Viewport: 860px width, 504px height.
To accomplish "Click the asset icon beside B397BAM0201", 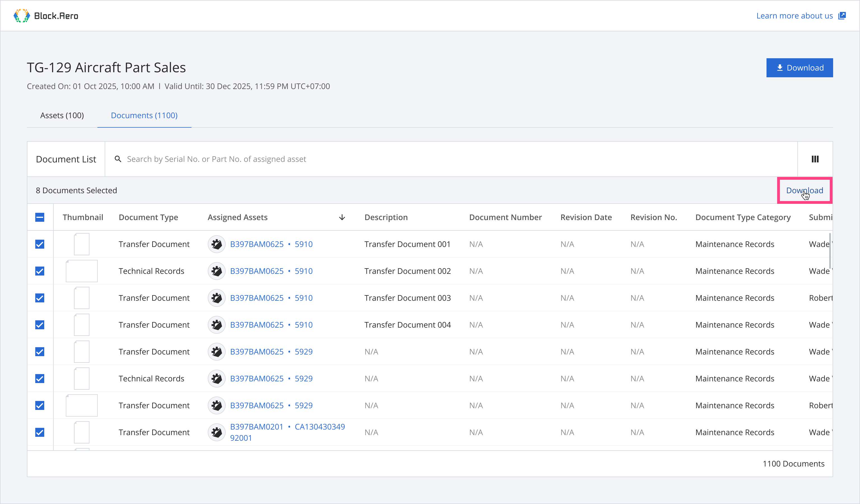I will (x=216, y=432).
